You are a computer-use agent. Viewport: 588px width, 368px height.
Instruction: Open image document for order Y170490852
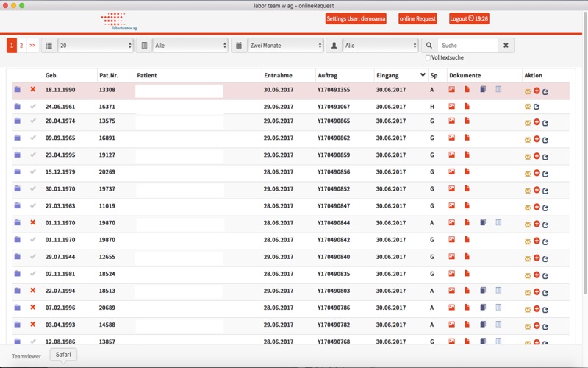pyautogui.click(x=451, y=188)
